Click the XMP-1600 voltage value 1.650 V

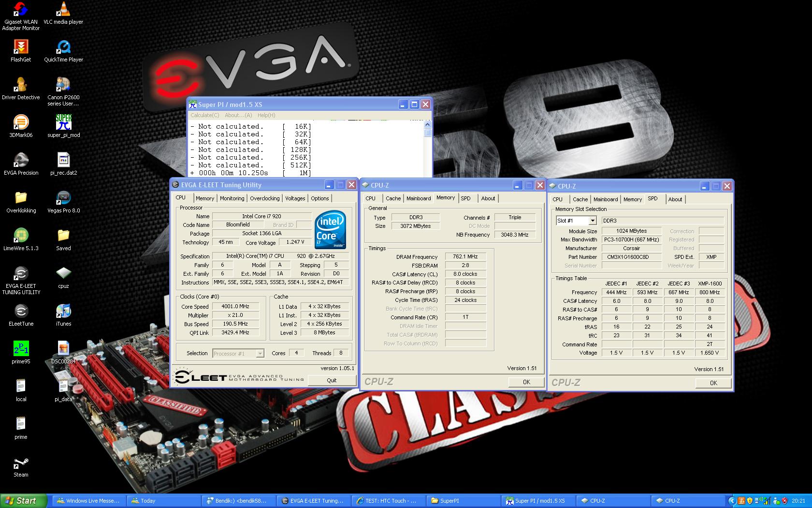coord(710,353)
